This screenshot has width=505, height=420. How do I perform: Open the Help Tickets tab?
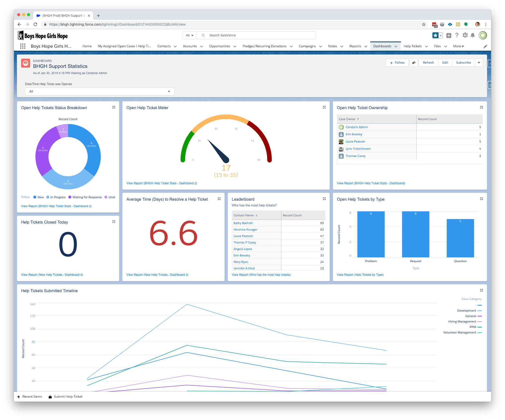(x=413, y=46)
